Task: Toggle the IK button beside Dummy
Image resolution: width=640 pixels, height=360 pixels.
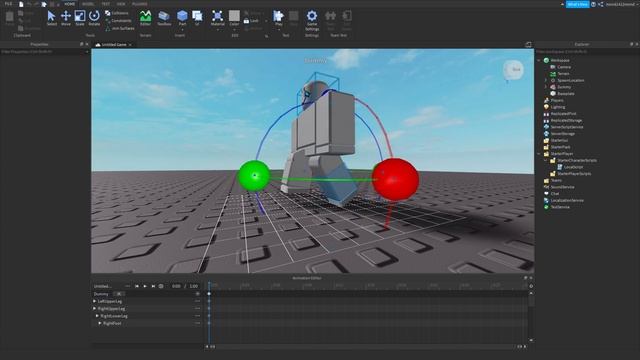Action: [x=119, y=294]
